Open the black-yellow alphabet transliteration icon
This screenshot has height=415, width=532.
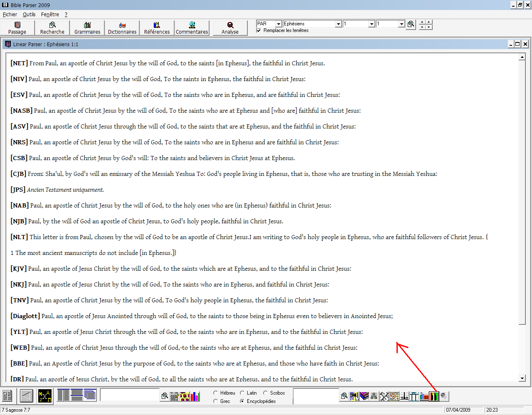pos(44,395)
